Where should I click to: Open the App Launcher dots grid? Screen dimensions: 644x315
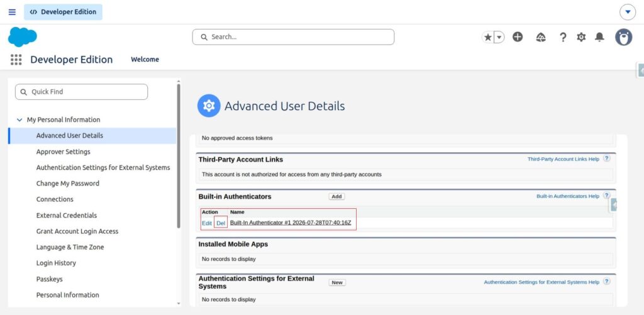coord(16,60)
